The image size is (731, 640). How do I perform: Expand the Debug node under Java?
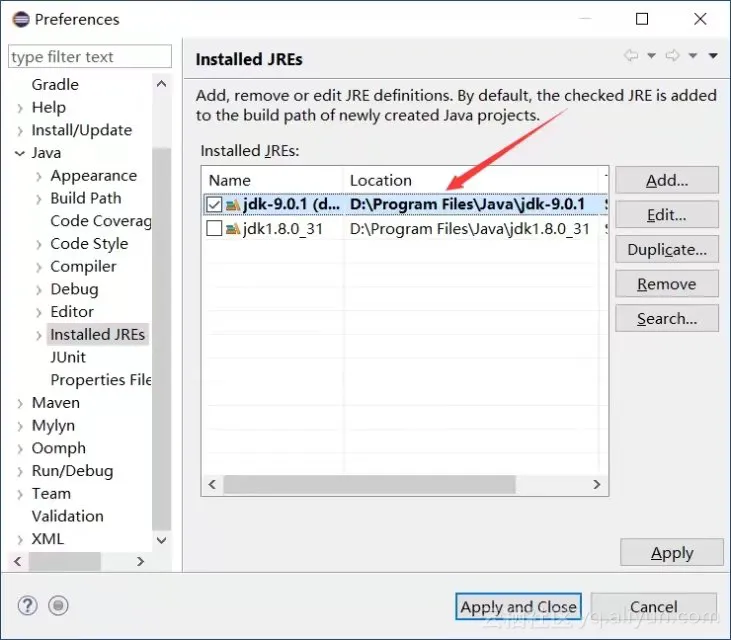[39, 290]
